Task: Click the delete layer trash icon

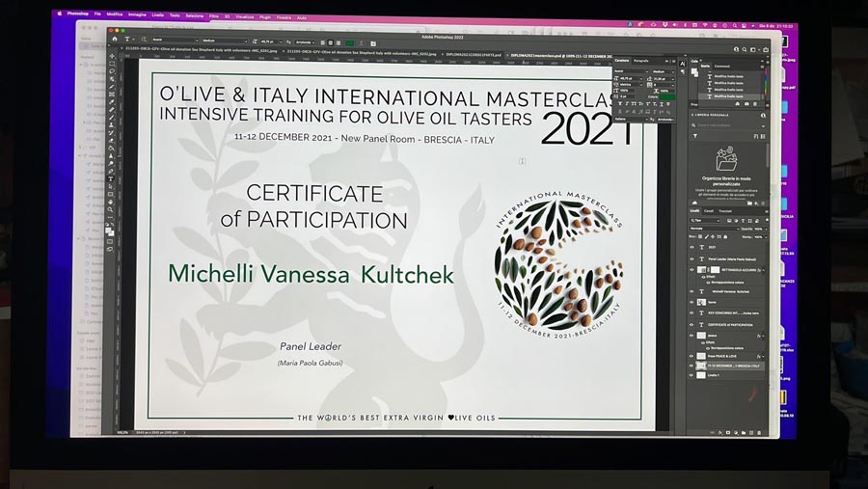Action: pos(760,432)
